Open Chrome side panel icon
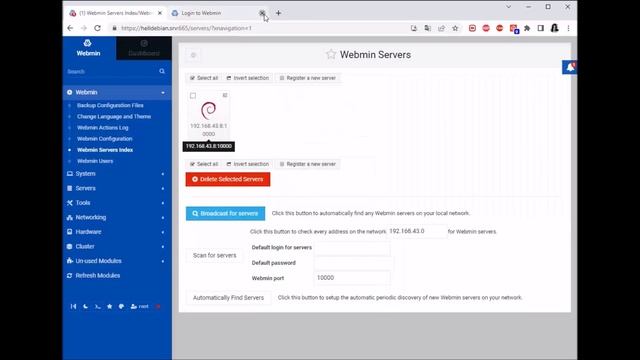 (x=540, y=28)
